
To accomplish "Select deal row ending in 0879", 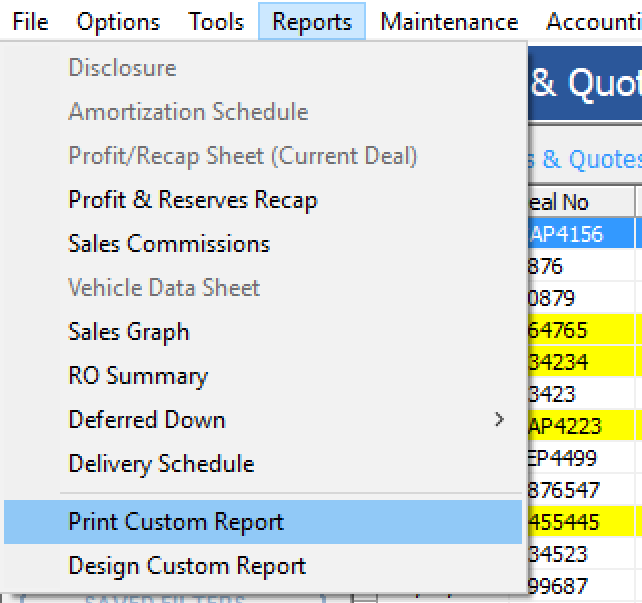I will pyautogui.click(x=585, y=298).
